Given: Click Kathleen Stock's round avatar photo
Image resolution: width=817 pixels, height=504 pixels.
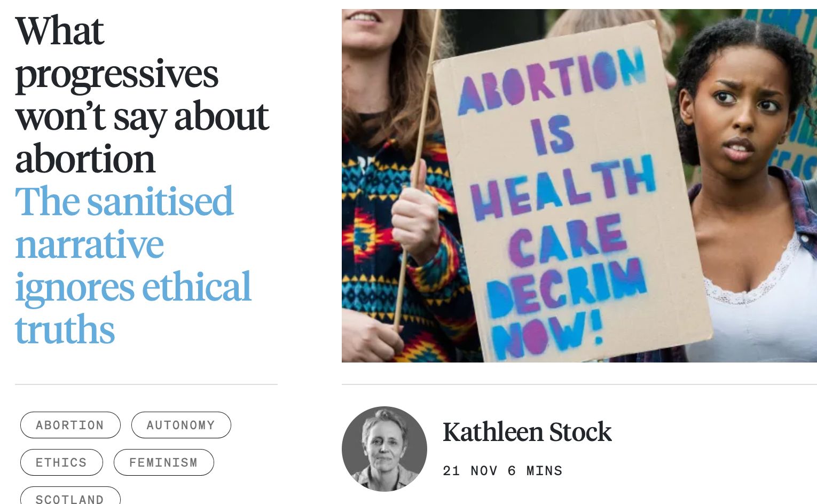Looking at the screenshot, I should tap(384, 448).
